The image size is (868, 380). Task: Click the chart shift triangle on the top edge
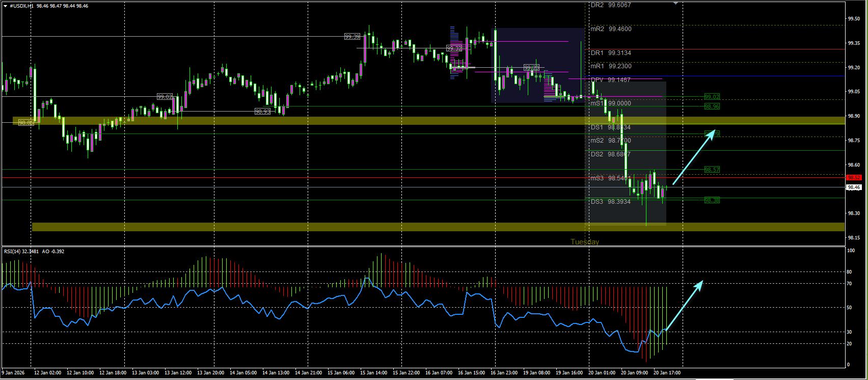pyautogui.click(x=675, y=3)
